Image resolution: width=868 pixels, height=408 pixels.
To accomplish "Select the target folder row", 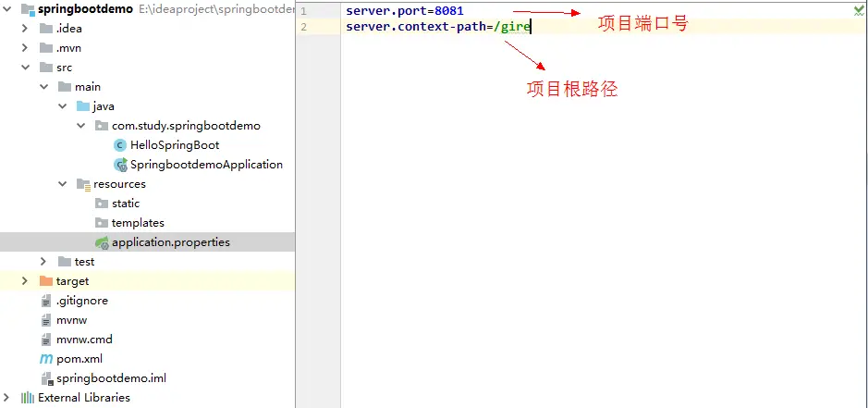I will coord(147,280).
